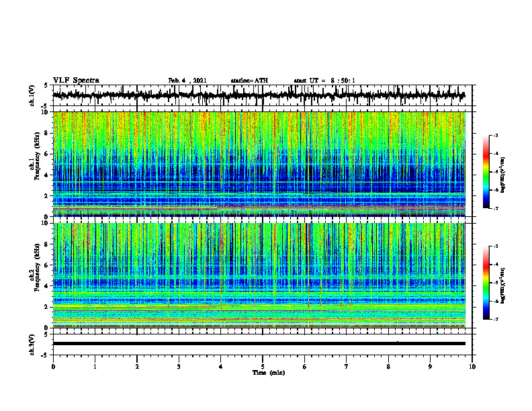Click the time axis tick label "4"
Viewport: 532px width, 411px height.
[221, 367]
